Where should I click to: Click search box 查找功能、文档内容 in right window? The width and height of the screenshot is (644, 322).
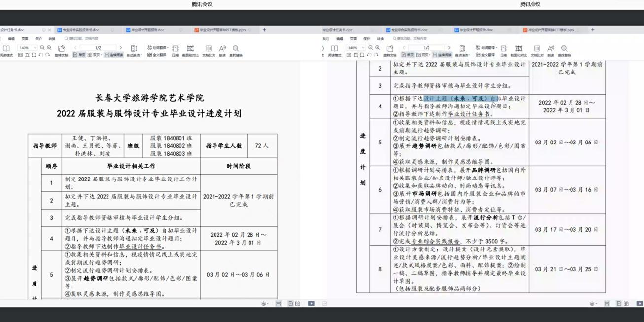410,38
